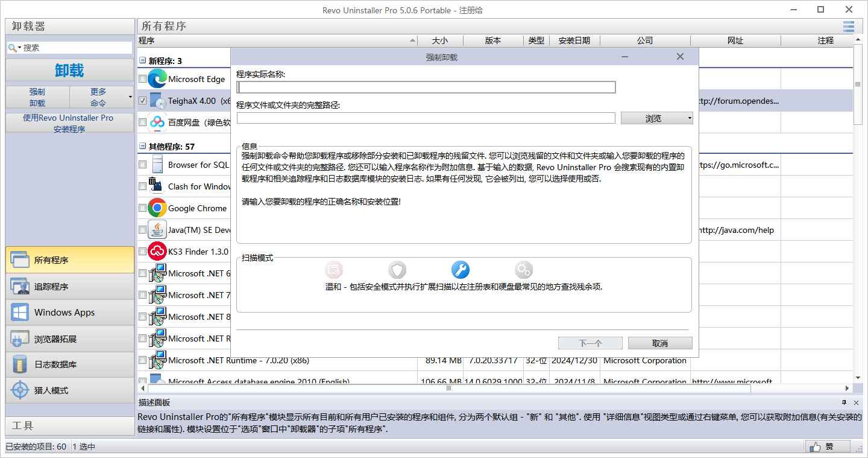The image size is (868, 458).
Task: Click the view options icon at top right
Action: (x=849, y=27)
